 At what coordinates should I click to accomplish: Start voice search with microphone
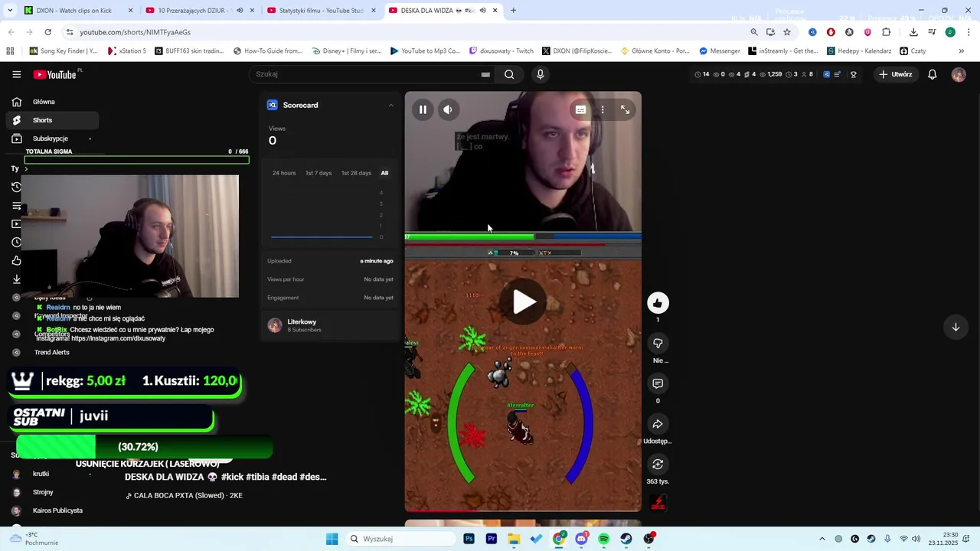tap(541, 74)
